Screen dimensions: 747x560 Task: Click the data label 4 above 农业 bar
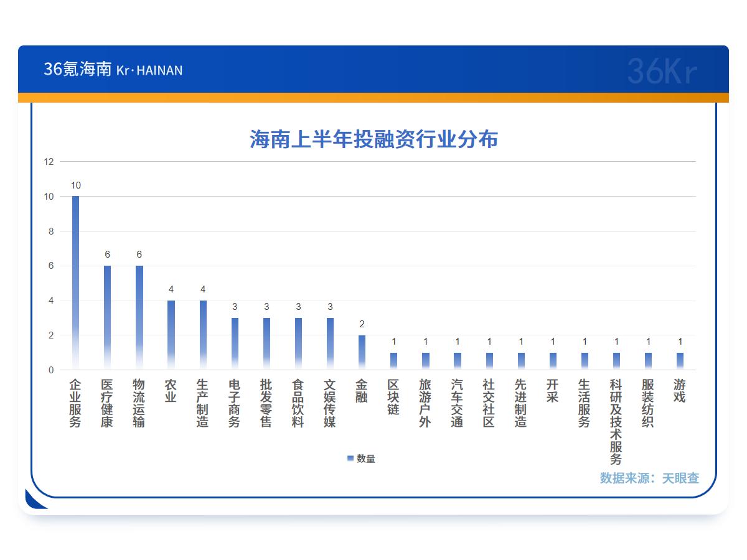171,289
